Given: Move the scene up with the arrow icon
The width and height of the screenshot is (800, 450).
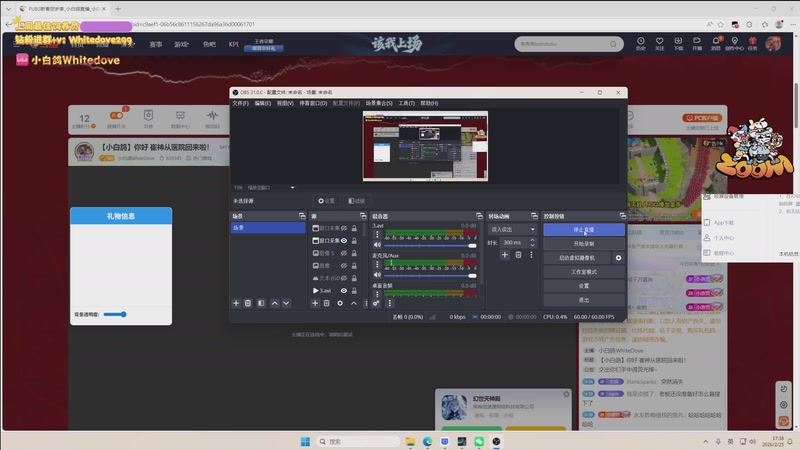Looking at the screenshot, I should [x=274, y=303].
